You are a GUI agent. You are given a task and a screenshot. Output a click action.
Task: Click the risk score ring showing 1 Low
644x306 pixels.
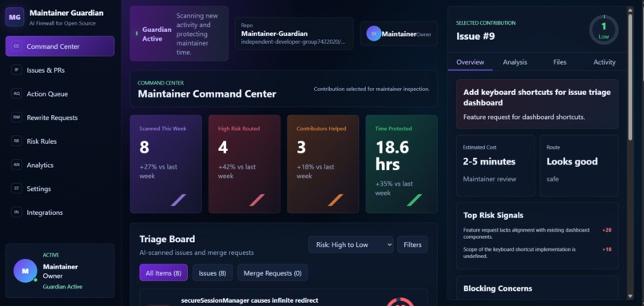604,30
